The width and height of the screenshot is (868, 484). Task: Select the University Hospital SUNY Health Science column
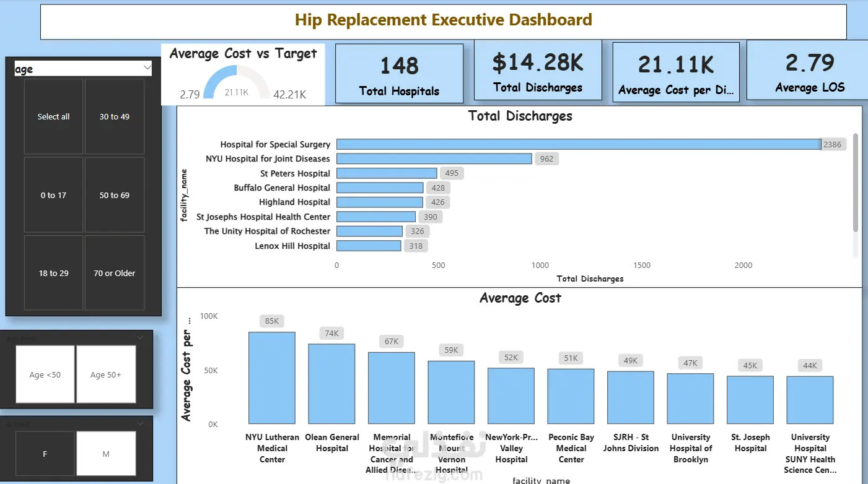click(810, 400)
